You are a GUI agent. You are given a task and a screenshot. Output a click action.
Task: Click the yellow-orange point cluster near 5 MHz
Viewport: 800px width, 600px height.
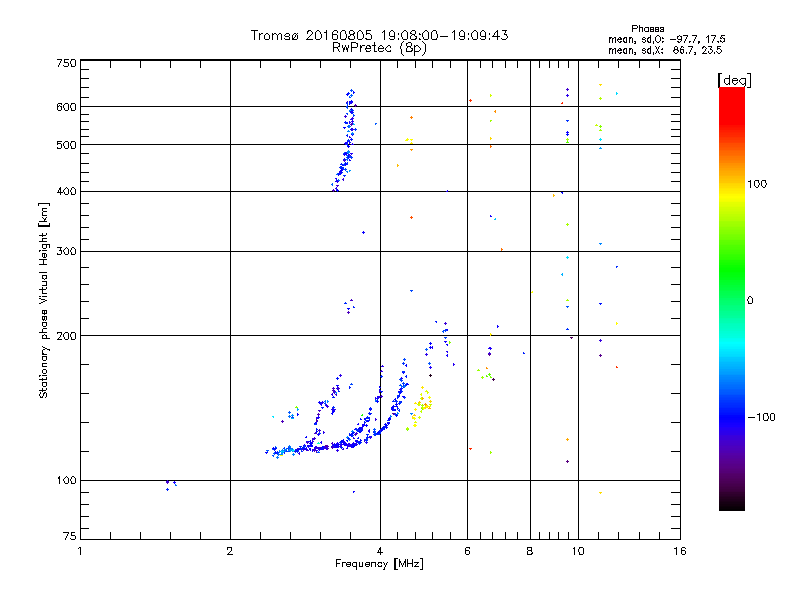coord(421,407)
